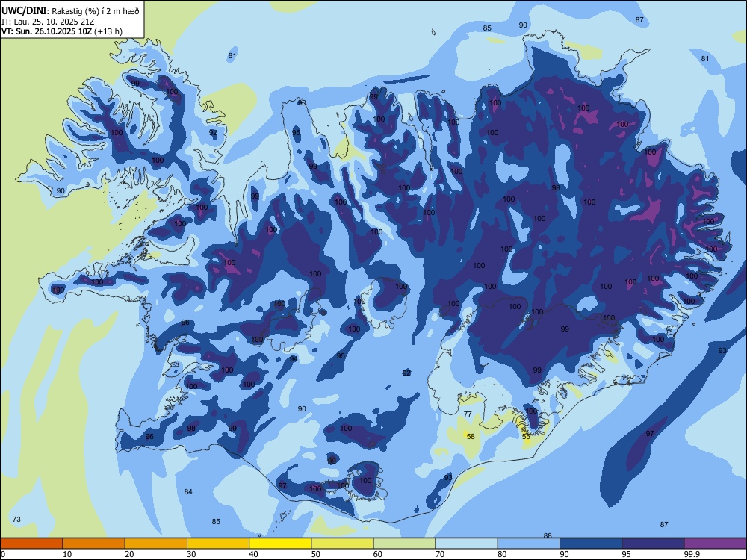Click the 'IT: Lau. 25. 10. 2025 21Z' line
The width and height of the screenshot is (747, 560).
tap(48, 22)
